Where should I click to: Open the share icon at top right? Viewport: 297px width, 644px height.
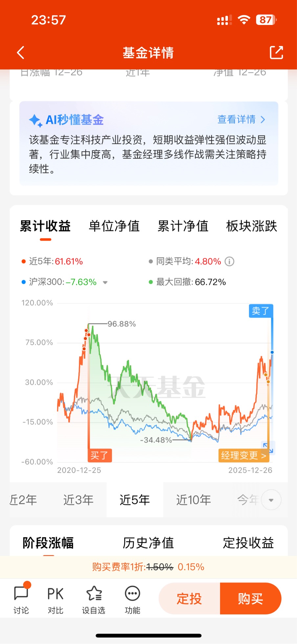(276, 53)
